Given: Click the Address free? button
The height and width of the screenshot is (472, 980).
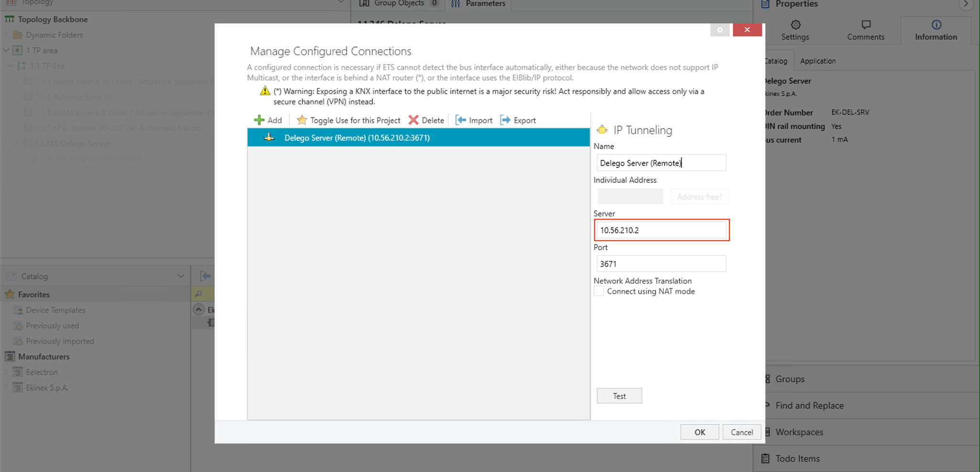Looking at the screenshot, I should pyautogui.click(x=700, y=197).
